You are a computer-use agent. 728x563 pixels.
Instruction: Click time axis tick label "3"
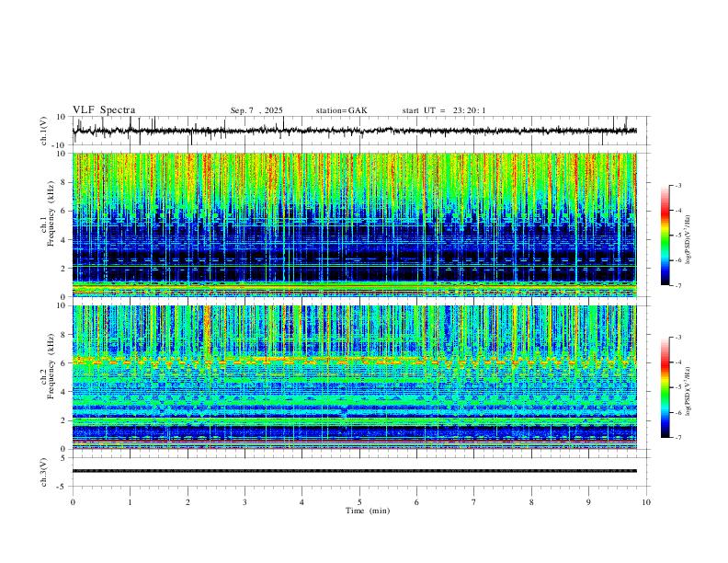point(245,502)
